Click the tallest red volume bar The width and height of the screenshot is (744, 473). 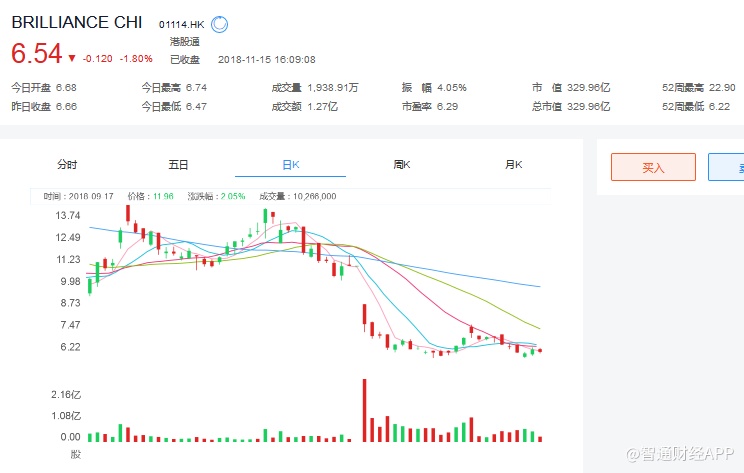[364, 410]
